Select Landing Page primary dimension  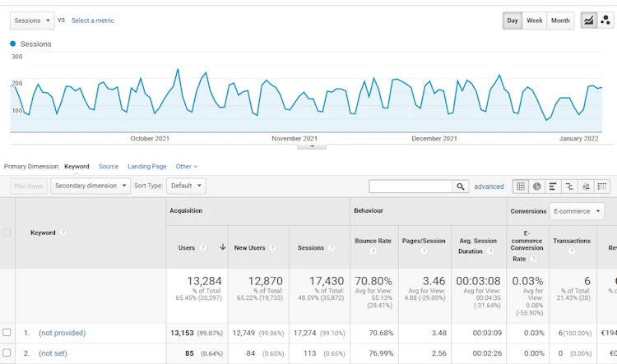(x=146, y=167)
